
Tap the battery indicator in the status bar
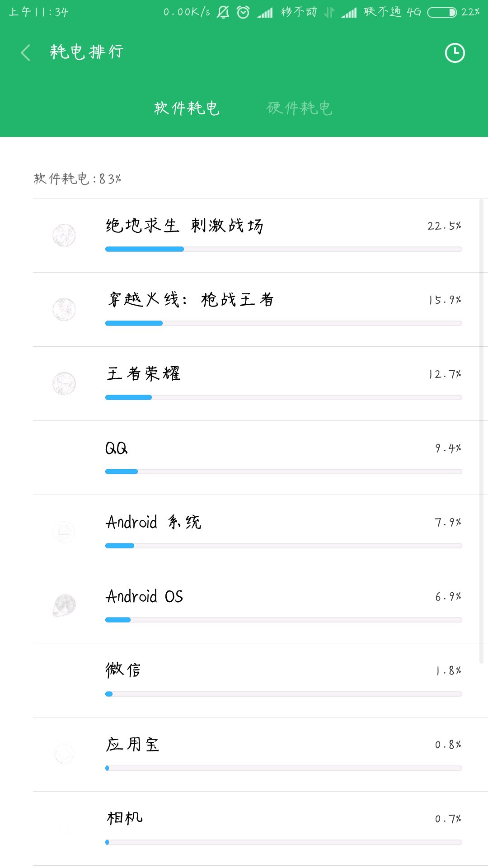pyautogui.click(x=442, y=12)
